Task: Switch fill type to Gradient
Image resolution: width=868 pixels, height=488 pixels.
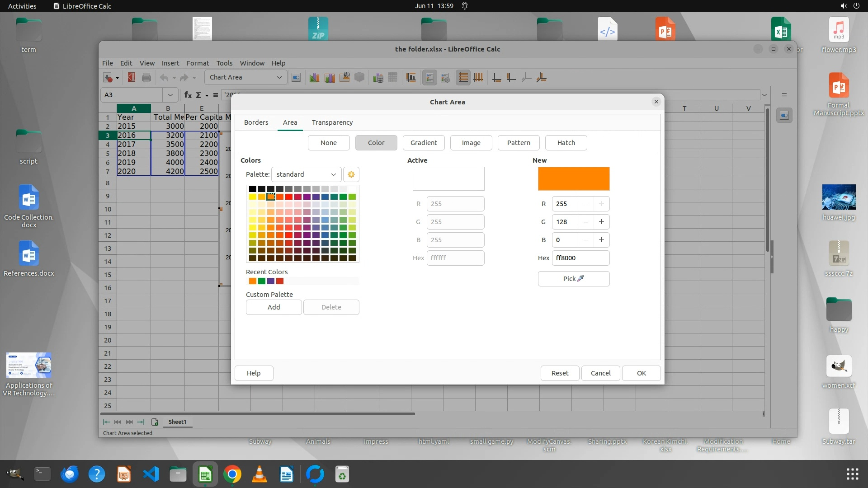Action: click(424, 143)
